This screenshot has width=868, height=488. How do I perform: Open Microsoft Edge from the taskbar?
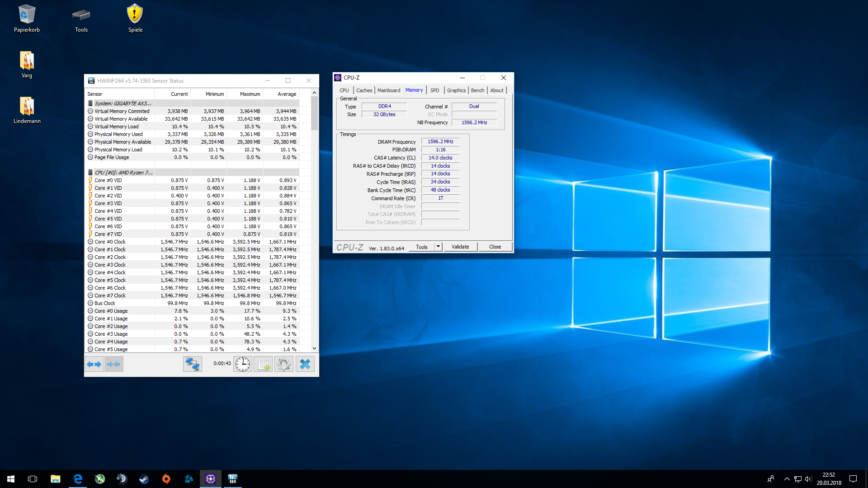pyautogui.click(x=78, y=479)
